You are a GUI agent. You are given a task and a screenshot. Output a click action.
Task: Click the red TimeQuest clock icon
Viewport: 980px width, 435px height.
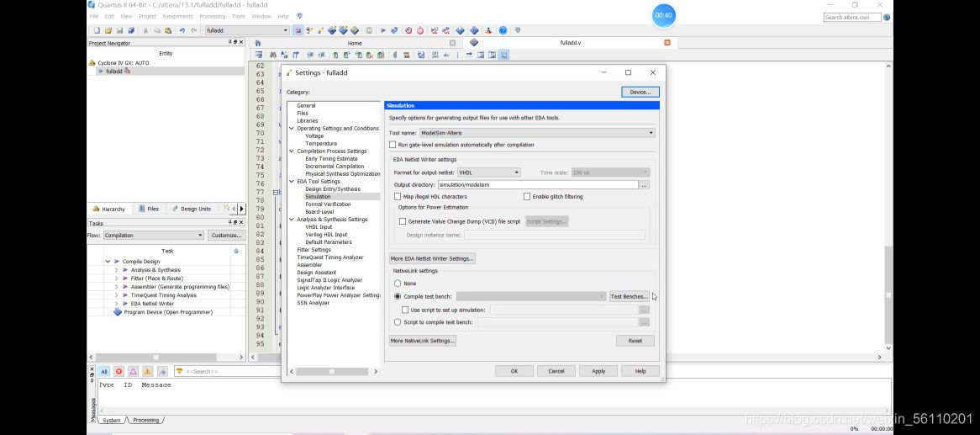point(420,30)
